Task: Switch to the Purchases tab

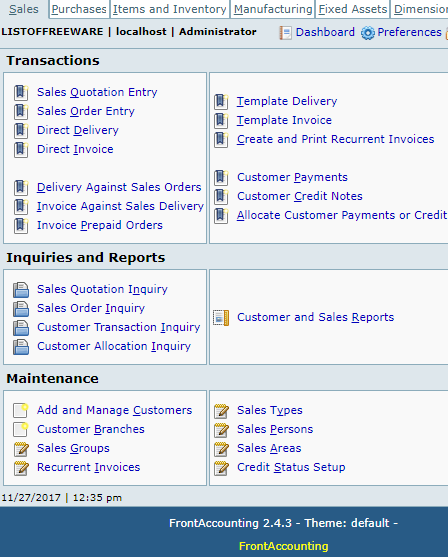Action: click(x=79, y=9)
